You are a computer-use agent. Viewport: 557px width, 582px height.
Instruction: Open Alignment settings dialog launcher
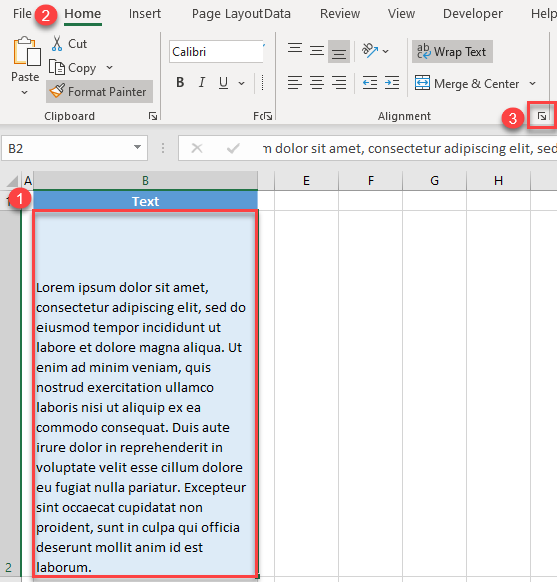point(542,117)
